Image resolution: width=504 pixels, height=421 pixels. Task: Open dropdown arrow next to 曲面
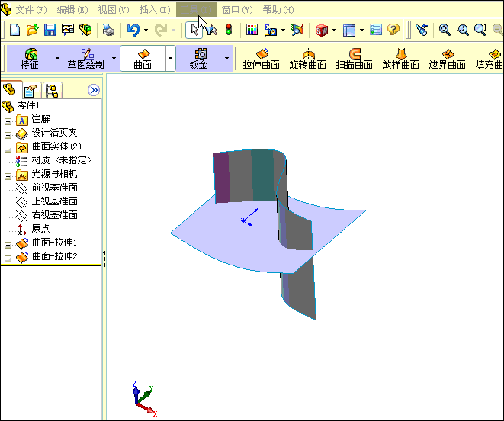point(170,58)
